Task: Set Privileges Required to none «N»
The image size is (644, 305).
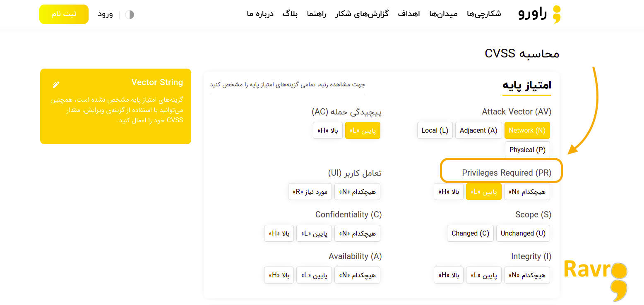Action: 527,192
